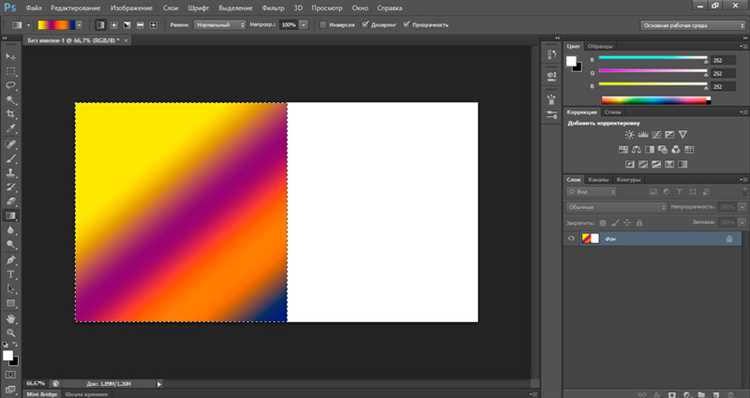Hide the Фон layer visibility eye
Viewport: 750px width, 398px height.
coord(571,238)
